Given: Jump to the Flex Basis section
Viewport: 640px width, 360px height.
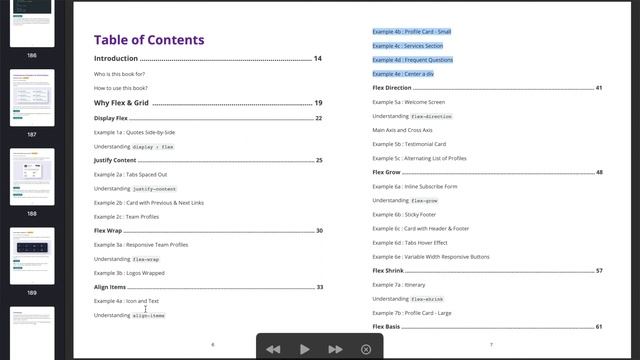Looking at the screenshot, I should [487, 327].
